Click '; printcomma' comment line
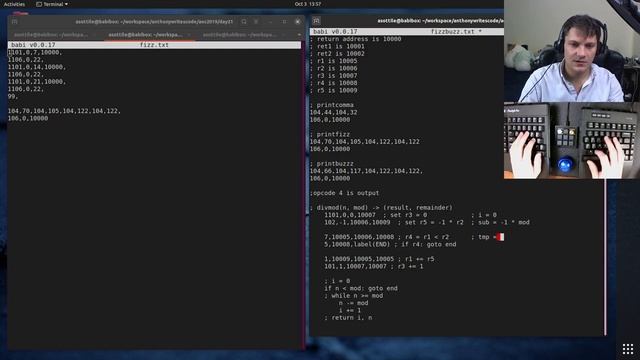Viewport: 640px width, 360px height. (331, 105)
